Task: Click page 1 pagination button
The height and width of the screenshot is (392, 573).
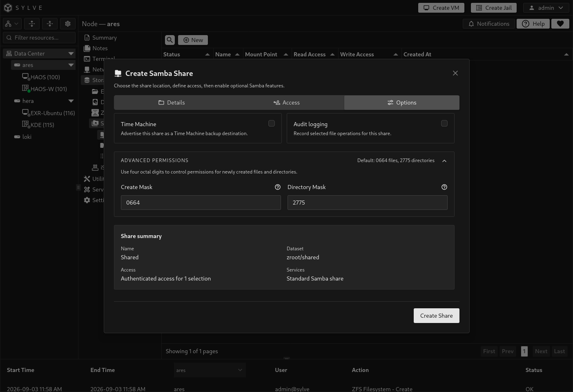Action: 524,351
